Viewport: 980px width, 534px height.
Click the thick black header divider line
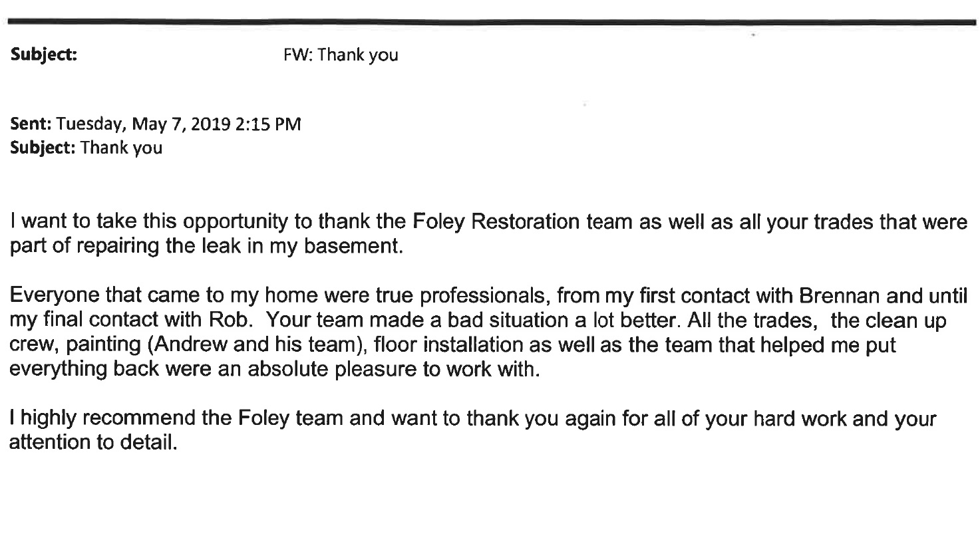tap(490, 23)
